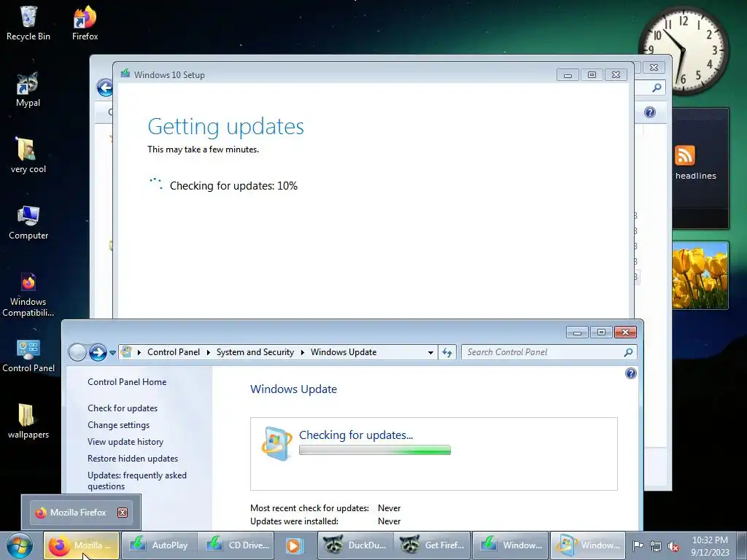The height and width of the screenshot is (560, 747).
Task: Click the Windows Update shield icon
Action: 276,444
